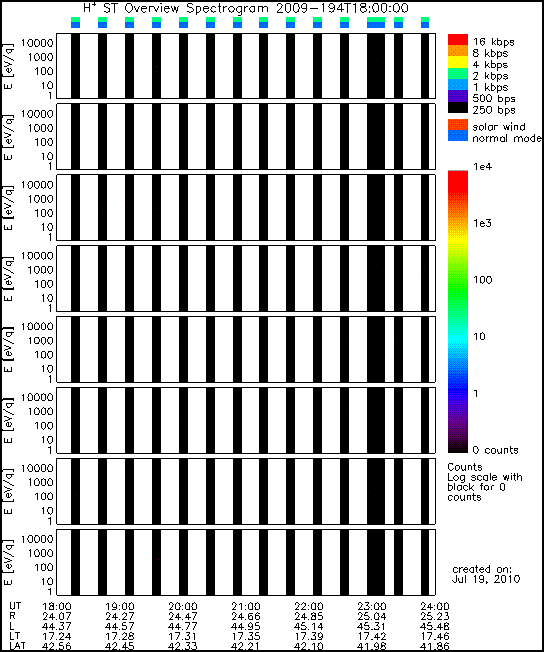Click the "250 bps" legend label

[494, 110]
